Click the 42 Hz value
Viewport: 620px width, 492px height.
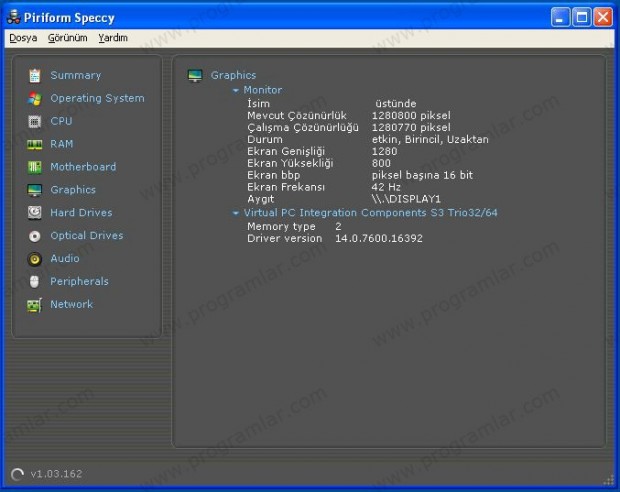pos(386,187)
